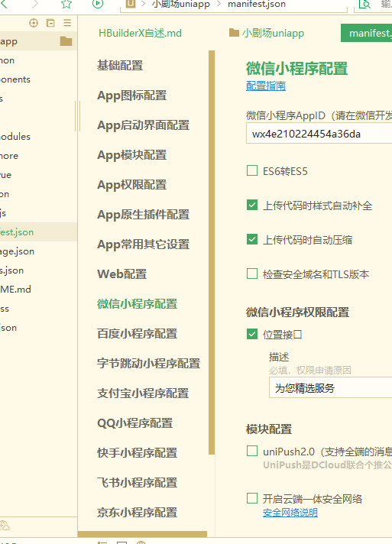Toggle 位置接口 permission checkbox
This screenshot has height=544, width=392.
(252, 334)
